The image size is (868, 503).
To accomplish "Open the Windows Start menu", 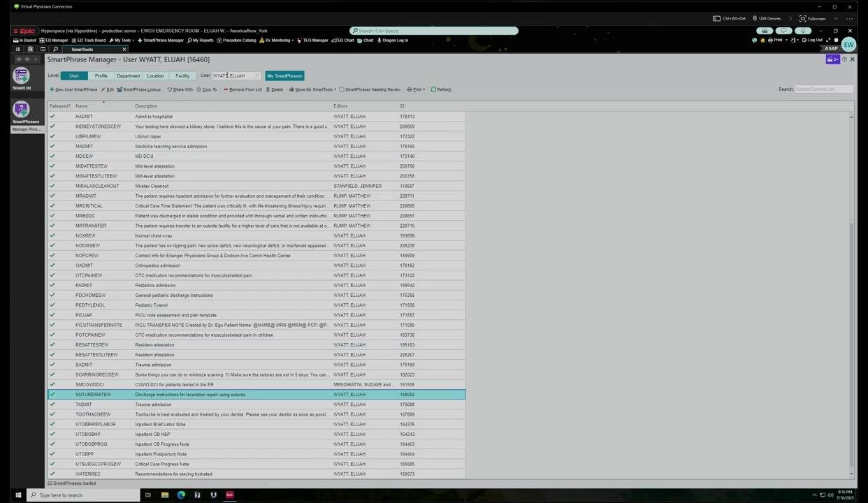I will 18,495.
